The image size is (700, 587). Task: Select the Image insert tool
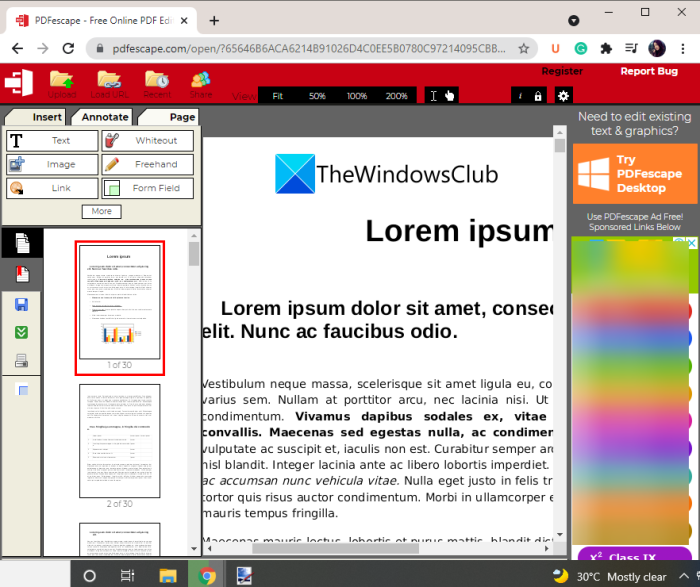coord(52,164)
